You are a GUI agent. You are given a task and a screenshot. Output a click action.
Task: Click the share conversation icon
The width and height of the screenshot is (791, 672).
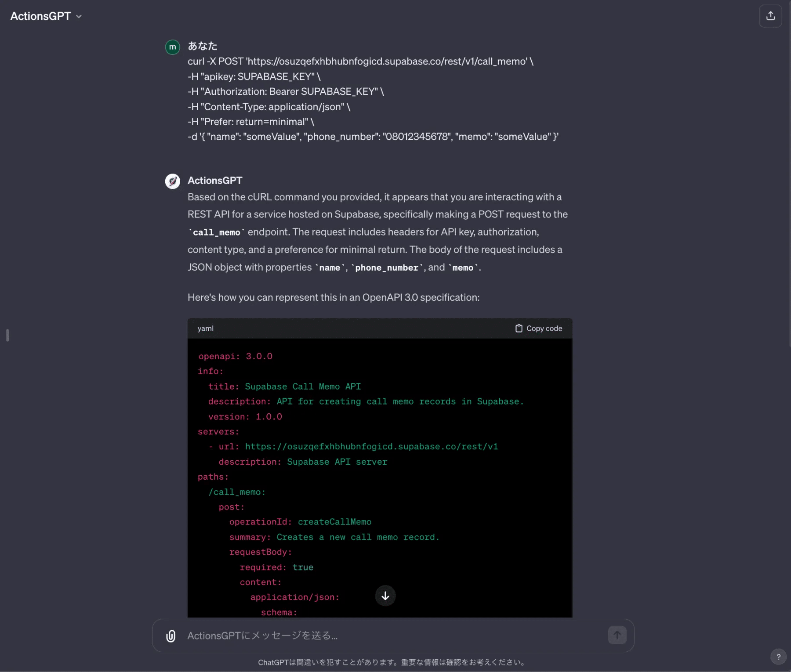770,16
